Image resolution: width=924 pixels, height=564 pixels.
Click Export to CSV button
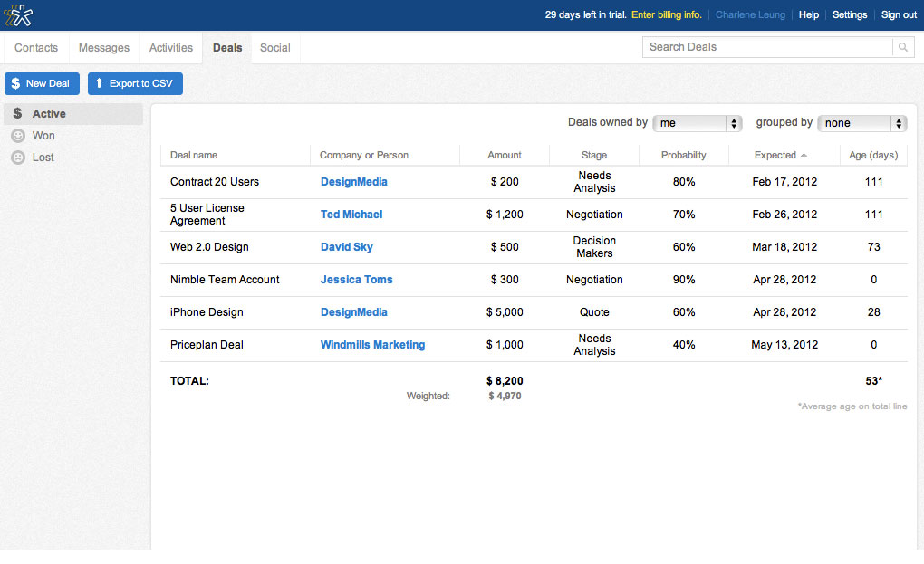click(135, 83)
